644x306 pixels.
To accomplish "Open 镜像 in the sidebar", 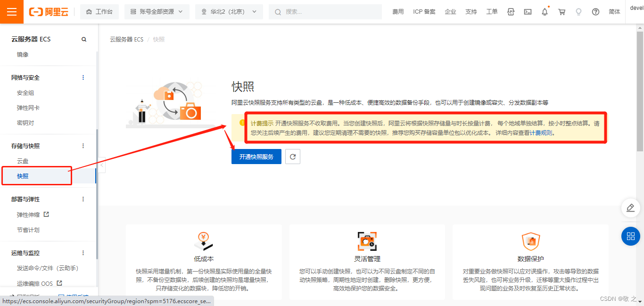I will click(23, 55).
